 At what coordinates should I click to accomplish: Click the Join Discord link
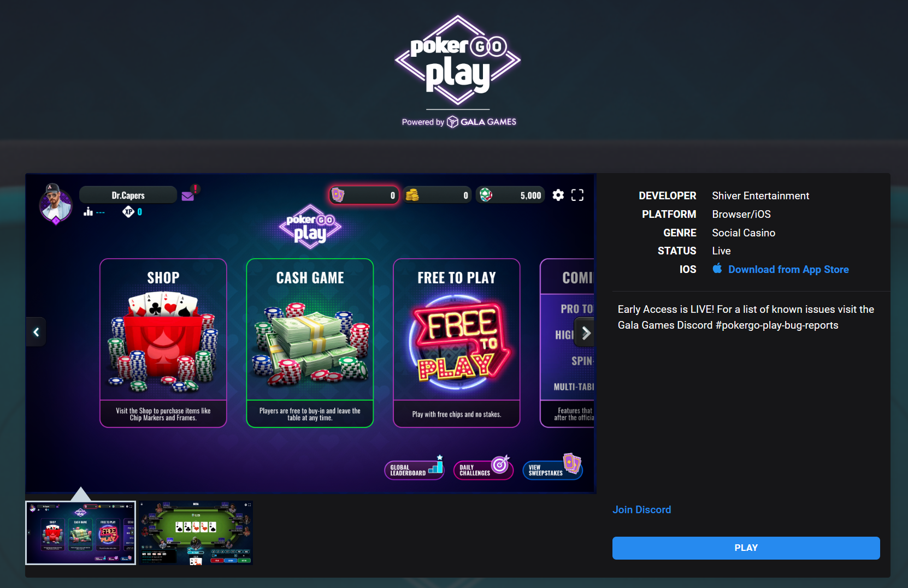(641, 510)
